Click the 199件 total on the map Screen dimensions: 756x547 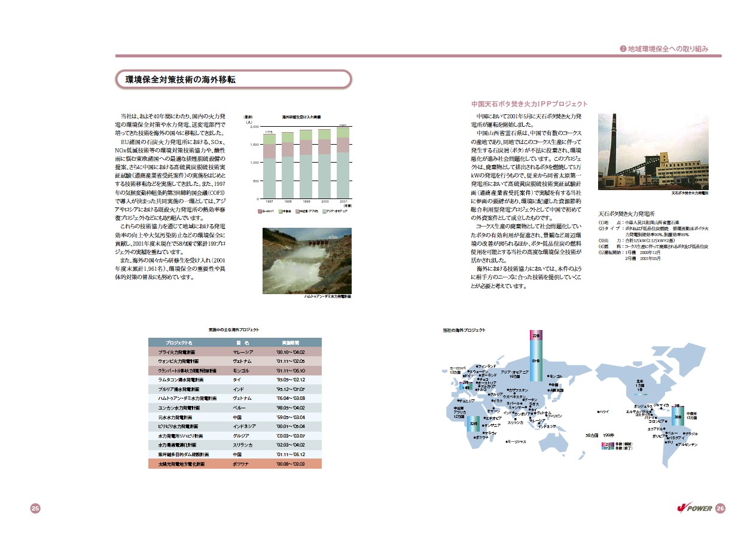pos(609,435)
